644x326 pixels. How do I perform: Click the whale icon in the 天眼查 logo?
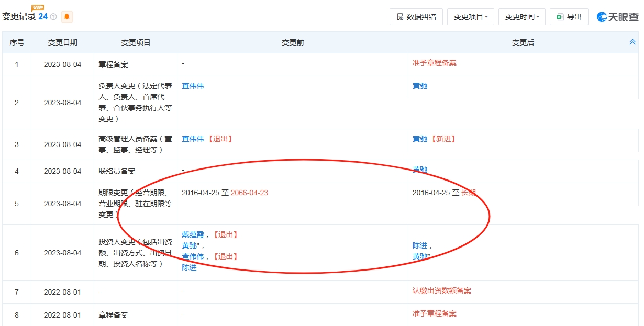coord(603,17)
